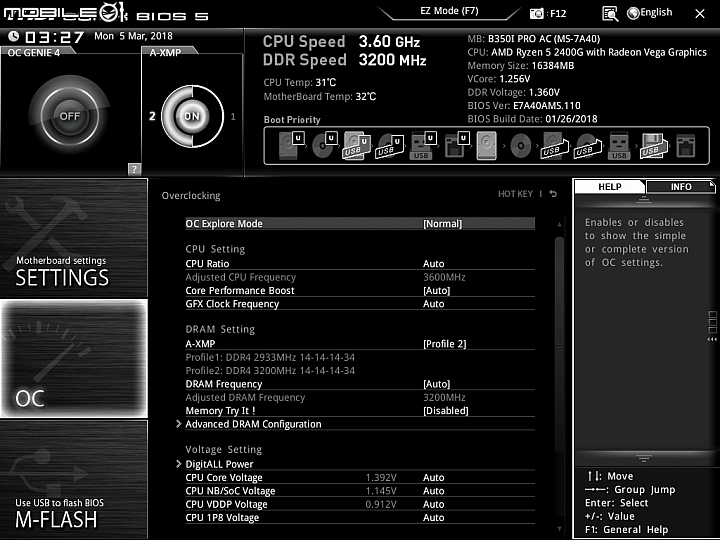Click Profile2: DDR4 3200MHz 14-14-14-34 line

270,371
